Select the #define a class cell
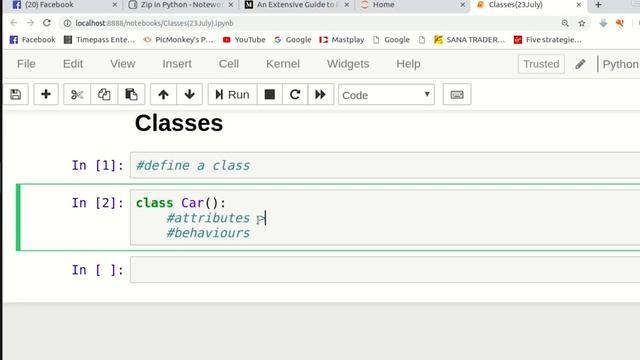This screenshot has width=640, height=360. tap(385, 165)
